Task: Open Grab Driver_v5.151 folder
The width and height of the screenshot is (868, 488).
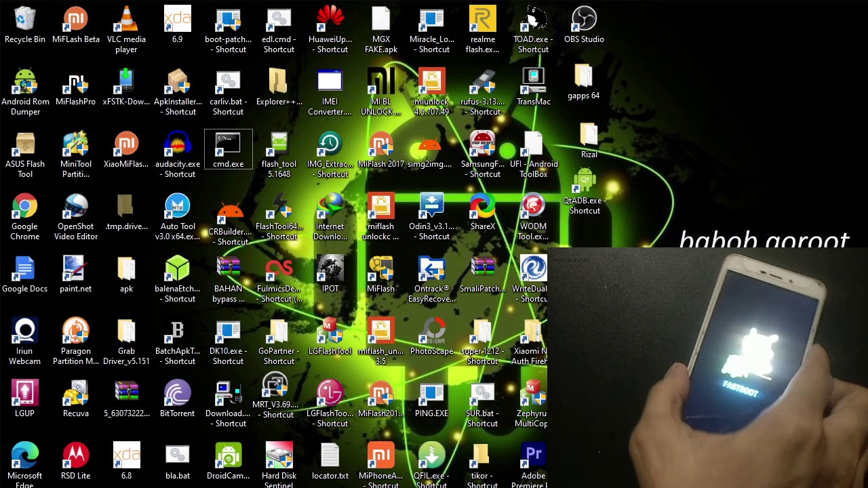Action: pos(126,331)
